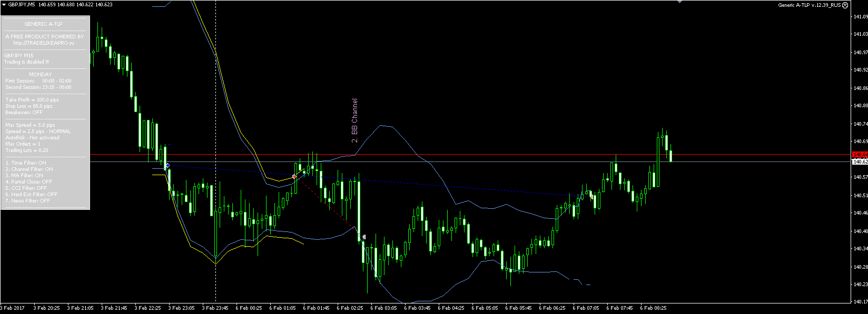This screenshot has height=314, width=868.
Task: Click 'Take Profit = 100.0 pips' line
Action: pos(32,99)
